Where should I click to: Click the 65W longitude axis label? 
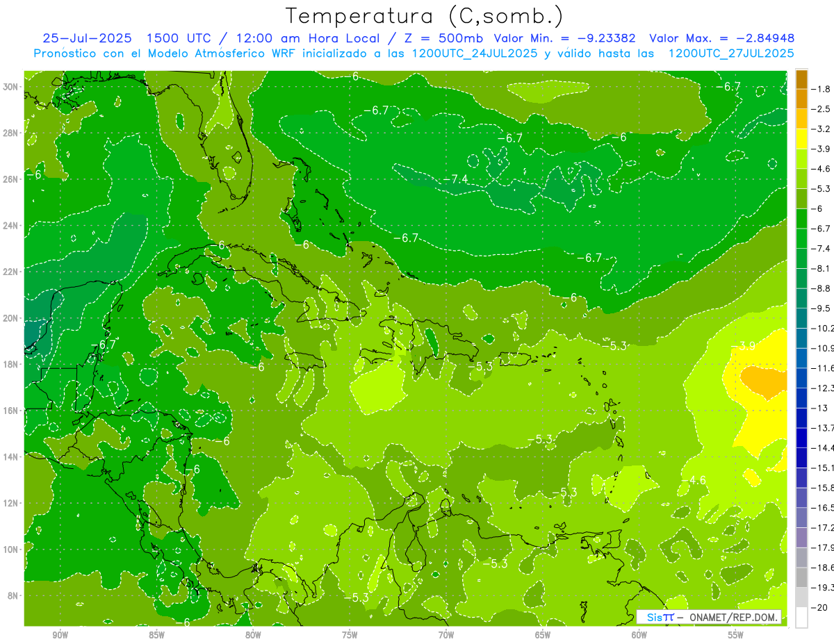[x=543, y=635]
